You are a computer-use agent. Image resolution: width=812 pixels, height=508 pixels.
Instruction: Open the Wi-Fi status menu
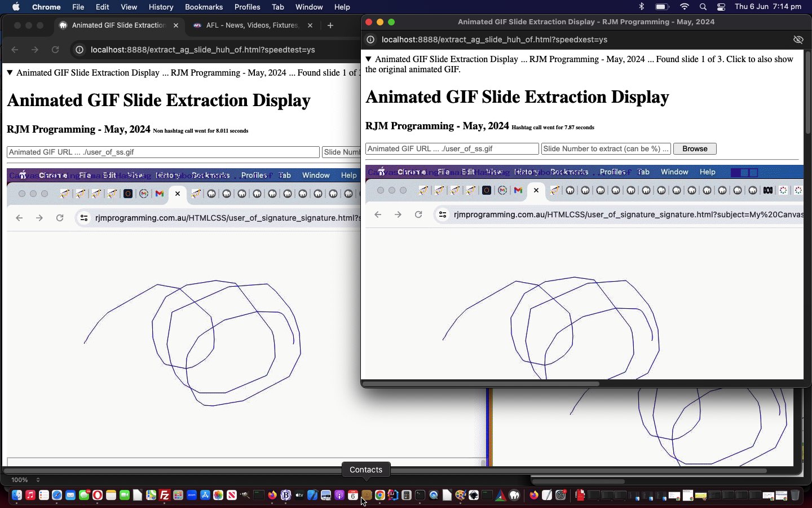pyautogui.click(x=685, y=7)
